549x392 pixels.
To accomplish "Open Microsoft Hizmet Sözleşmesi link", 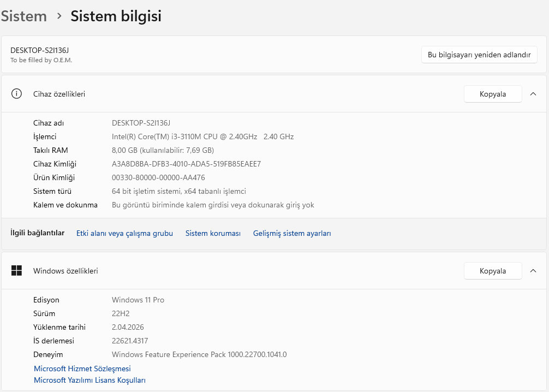I will [x=82, y=369].
